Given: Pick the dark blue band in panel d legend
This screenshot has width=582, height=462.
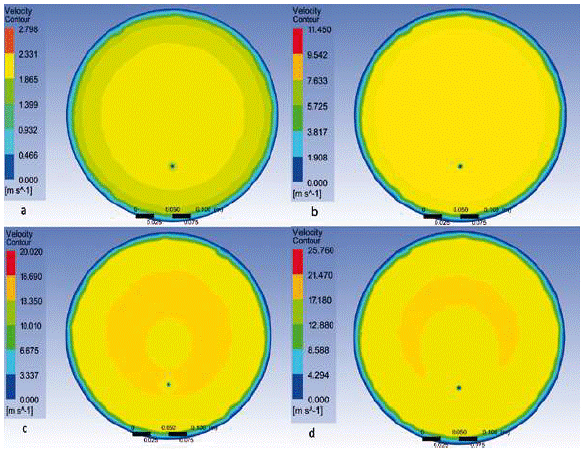Looking at the screenshot, I should [298, 387].
